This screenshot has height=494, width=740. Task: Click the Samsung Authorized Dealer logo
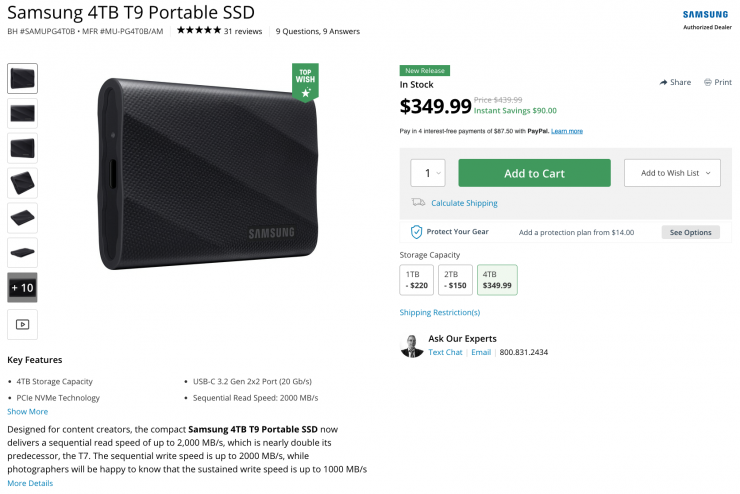705,19
